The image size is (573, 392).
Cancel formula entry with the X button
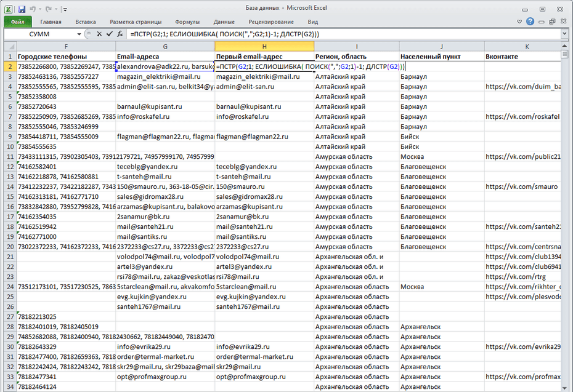point(99,34)
